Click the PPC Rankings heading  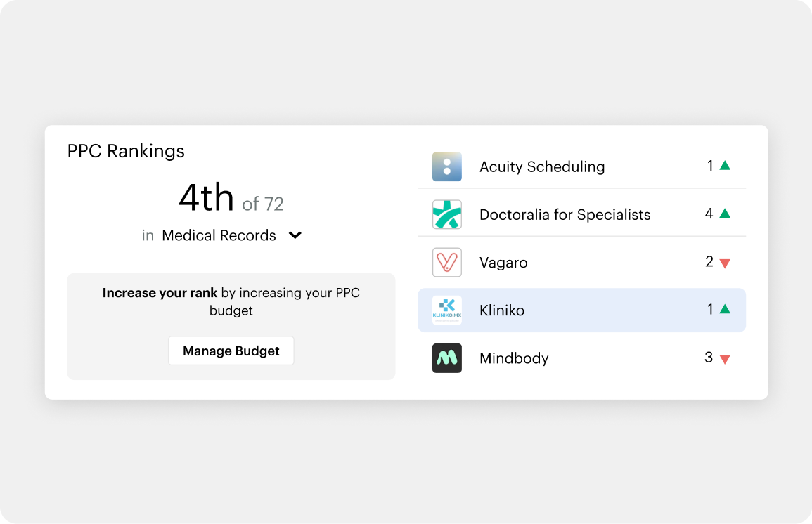click(x=126, y=151)
